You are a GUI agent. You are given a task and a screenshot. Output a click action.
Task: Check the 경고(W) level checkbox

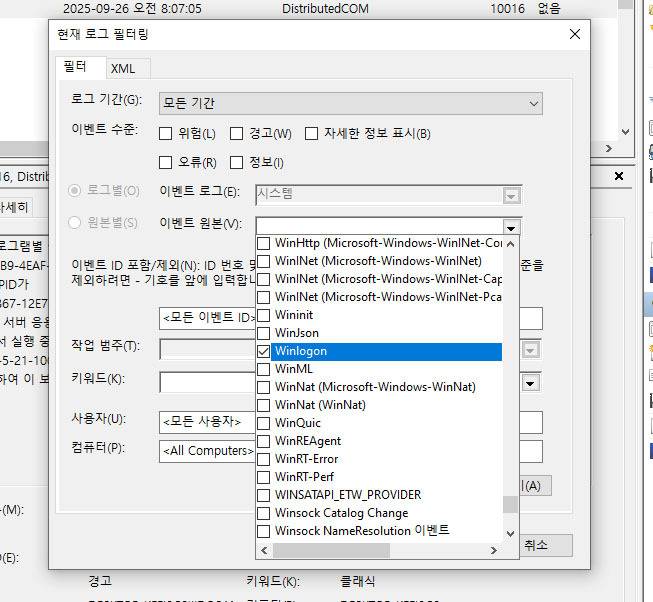click(237, 133)
